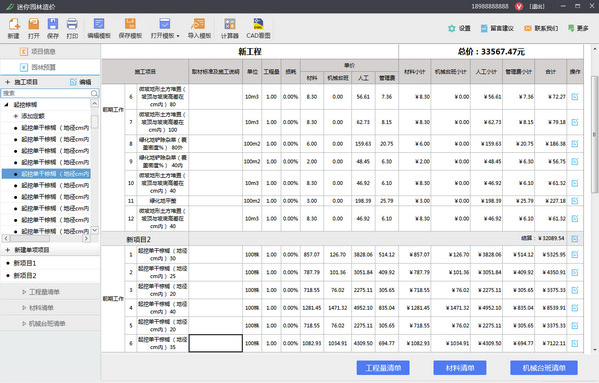Click the plus beside 施工项目
Image resolution: width=599 pixels, height=383 pixels.
click(7, 82)
